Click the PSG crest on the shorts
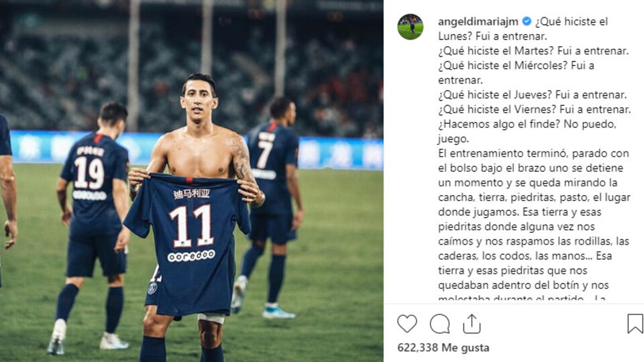 coord(152,288)
